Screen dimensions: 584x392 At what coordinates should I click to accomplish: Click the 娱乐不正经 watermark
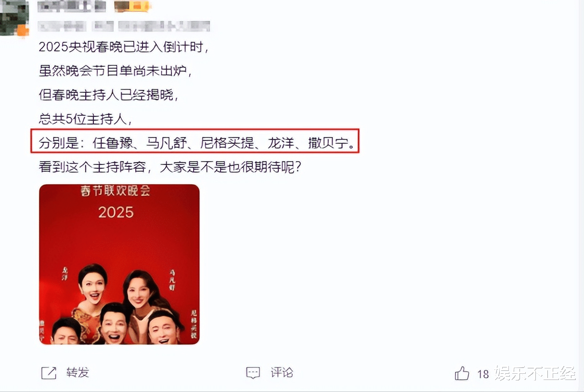[535, 374]
